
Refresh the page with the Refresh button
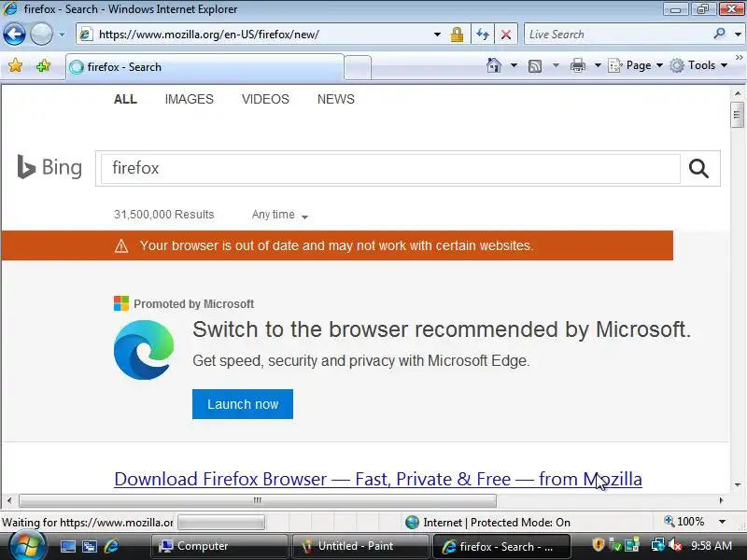483,35
